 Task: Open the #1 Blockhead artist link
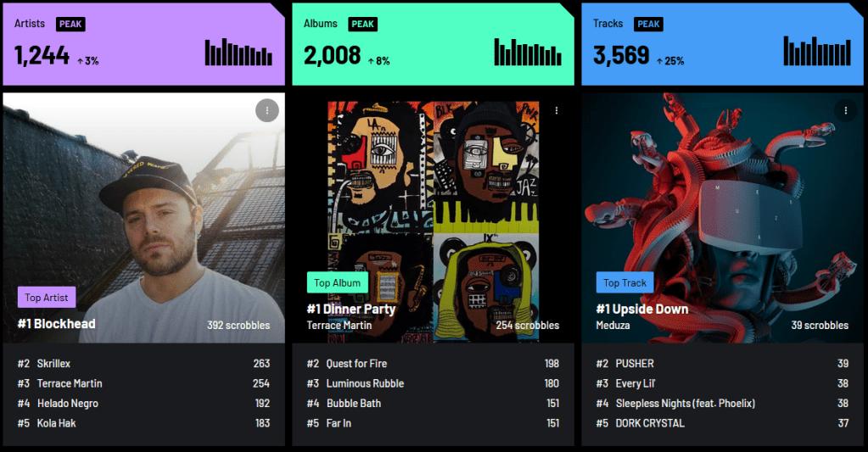click(57, 324)
